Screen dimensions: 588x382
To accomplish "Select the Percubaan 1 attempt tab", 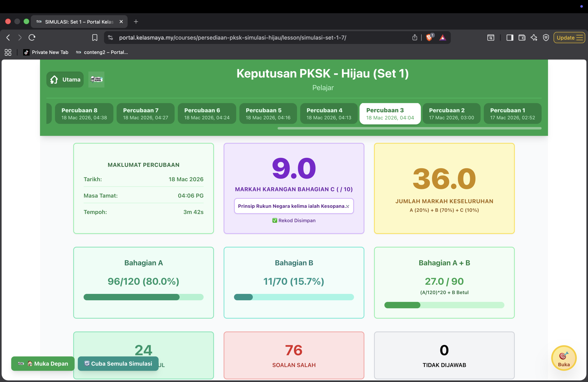I will click(512, 114).
